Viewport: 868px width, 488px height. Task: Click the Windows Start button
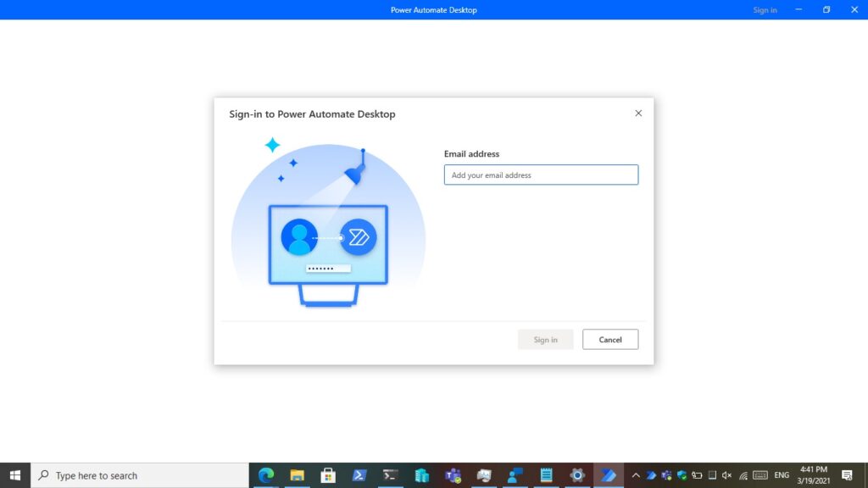(15, 475)
